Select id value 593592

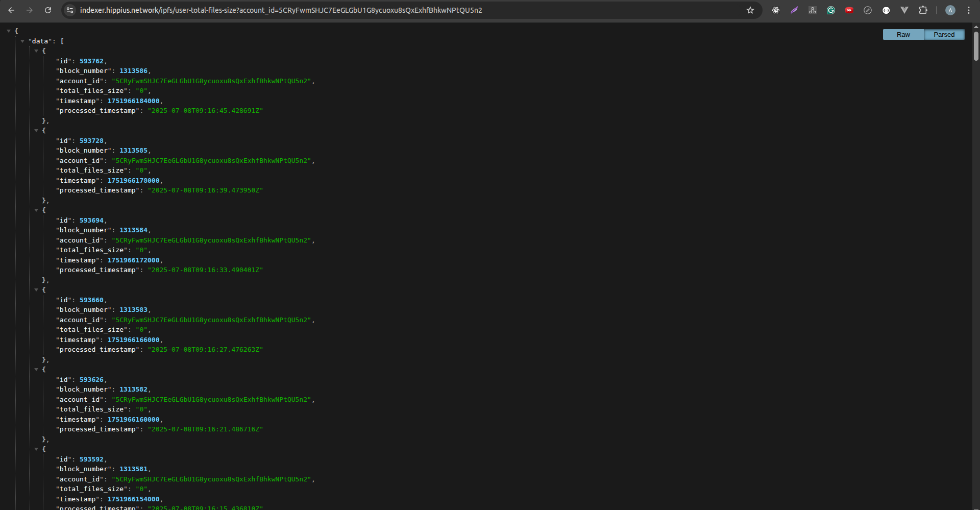point(91,459)
